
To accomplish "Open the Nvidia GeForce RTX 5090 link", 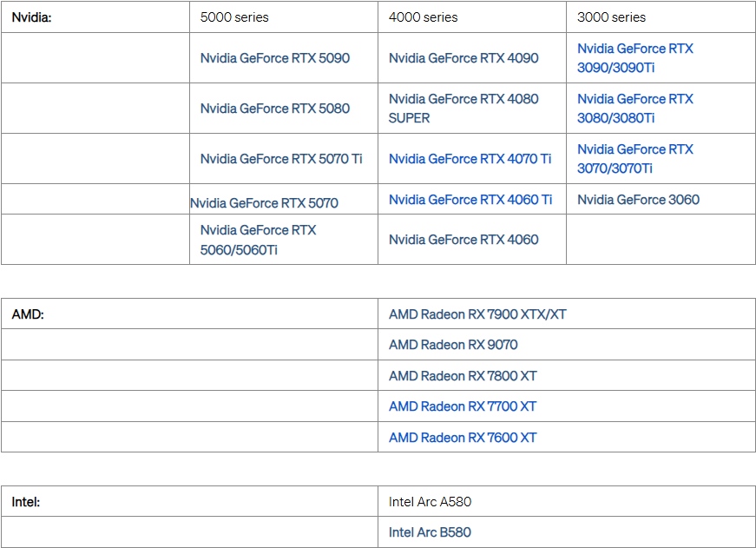I will click(x=274, y=58).
